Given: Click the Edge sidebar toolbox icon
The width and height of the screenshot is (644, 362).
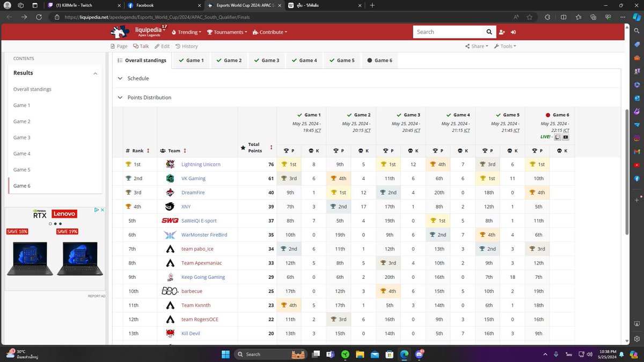Looking at the screenshot, I should click(x=636, y=58).
